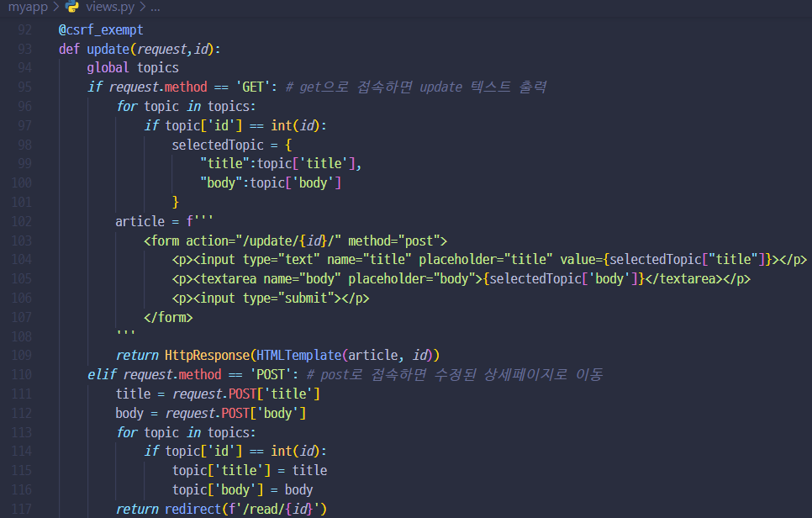Open views.py breadcrumb item
812x518 pixels.
click(110, 7)
